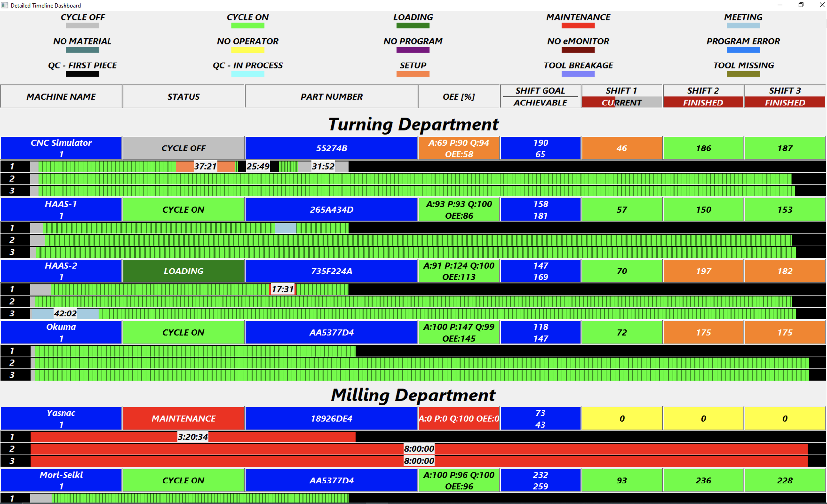This screenshot has height=504, width=827.
Task: Click HAAS-2 OEE:113 cell
Action: [x=459, y=271]
